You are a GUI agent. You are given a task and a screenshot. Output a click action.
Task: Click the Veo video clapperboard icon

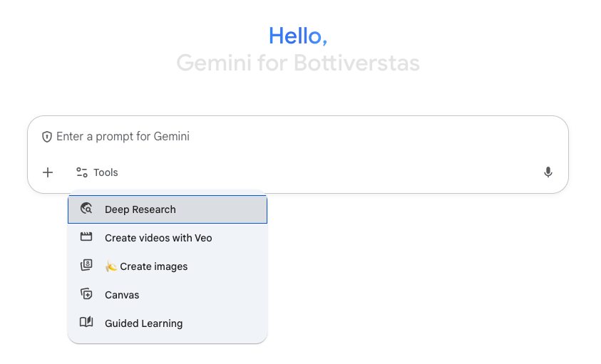(x=86, y=237)
